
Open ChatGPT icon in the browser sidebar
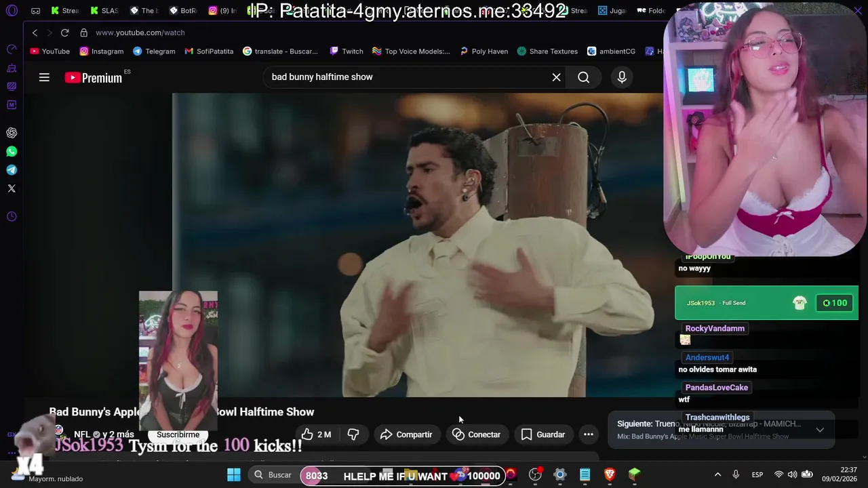[x=12, y=133]
